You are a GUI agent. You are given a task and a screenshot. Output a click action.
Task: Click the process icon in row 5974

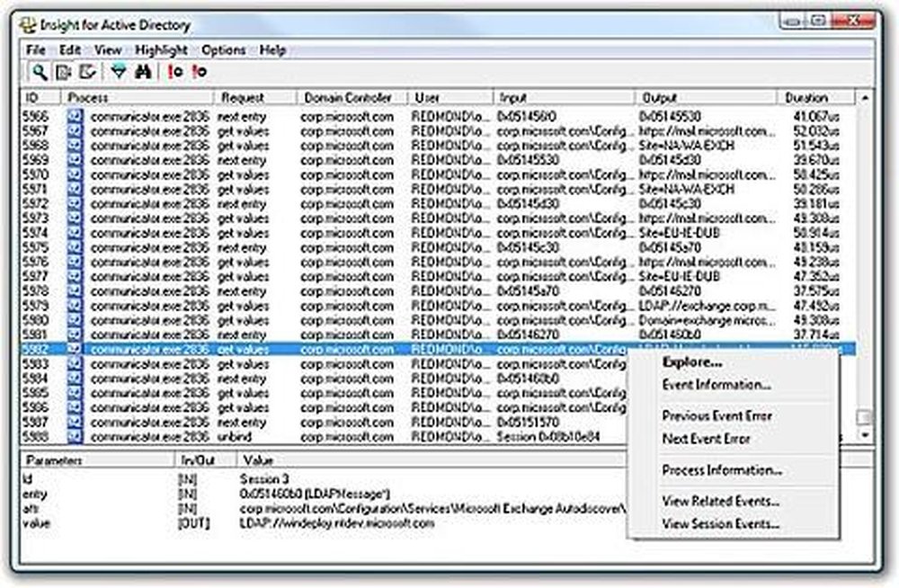[x=75, y=233]
